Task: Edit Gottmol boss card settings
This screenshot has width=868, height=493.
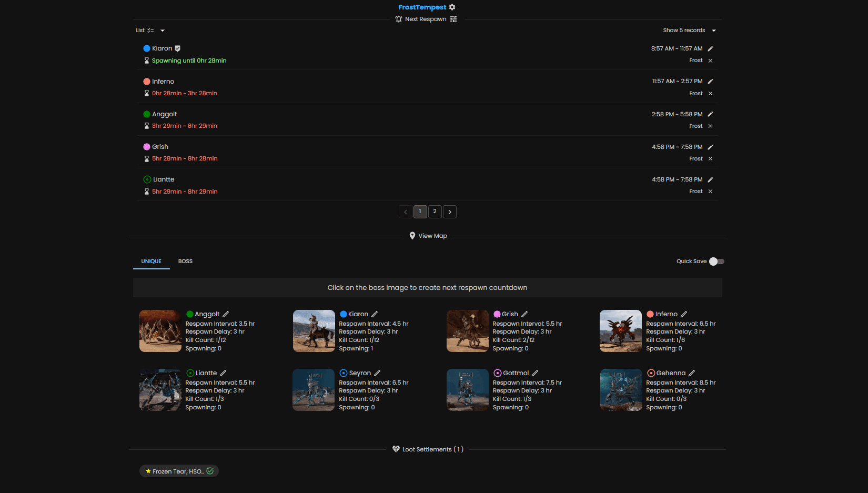Action: pos(535,373)
